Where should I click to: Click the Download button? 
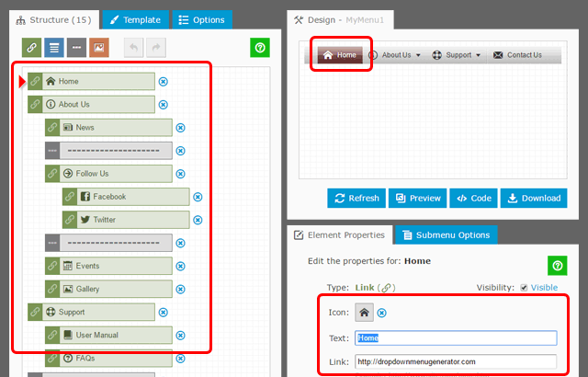(x=534, y=198)
